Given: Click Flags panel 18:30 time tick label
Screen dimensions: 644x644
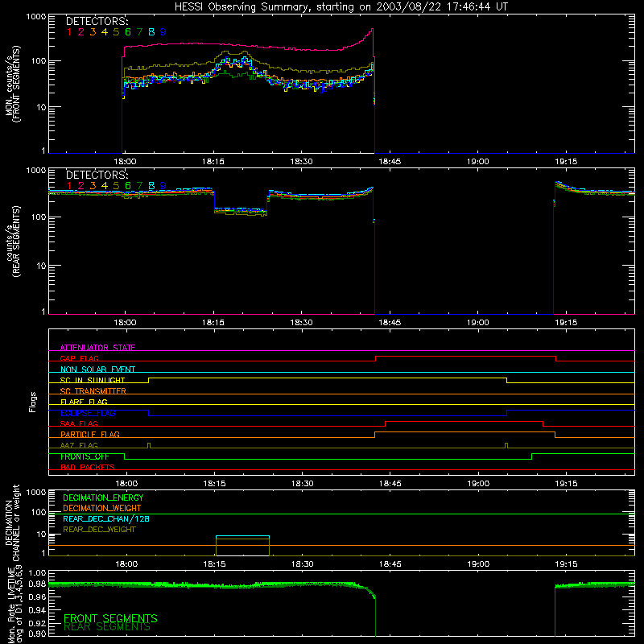Looking at the screenshot, I should [x=303, y=484].
